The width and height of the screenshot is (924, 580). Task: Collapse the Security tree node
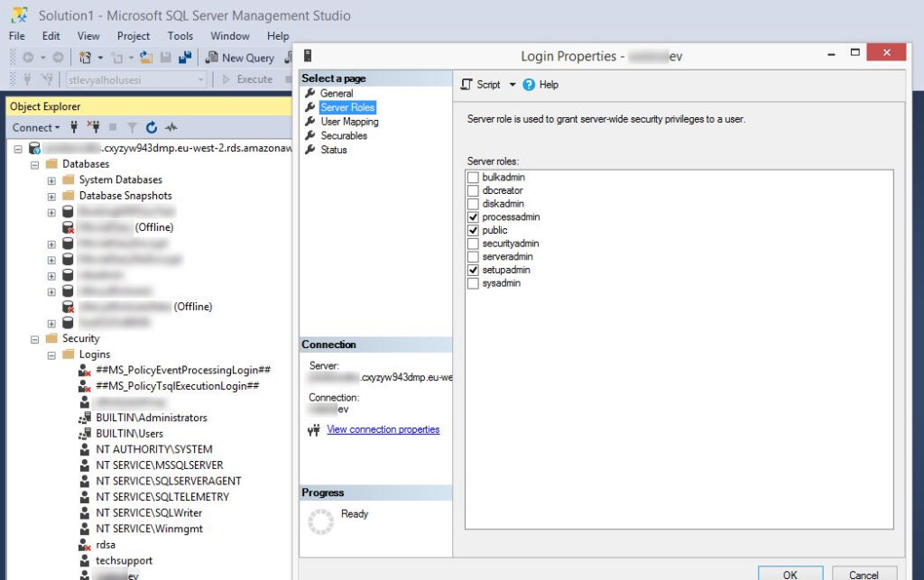(x=35, y=339)
